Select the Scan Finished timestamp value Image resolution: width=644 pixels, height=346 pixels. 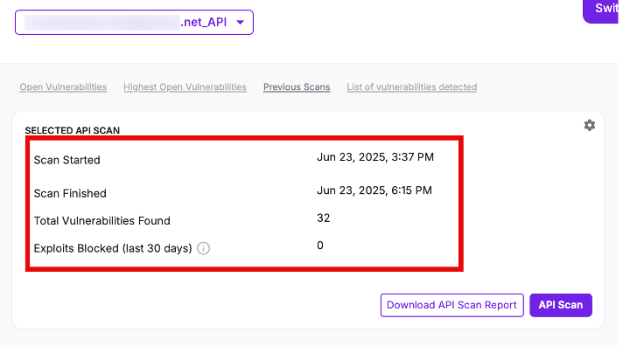tap(374, 190)
